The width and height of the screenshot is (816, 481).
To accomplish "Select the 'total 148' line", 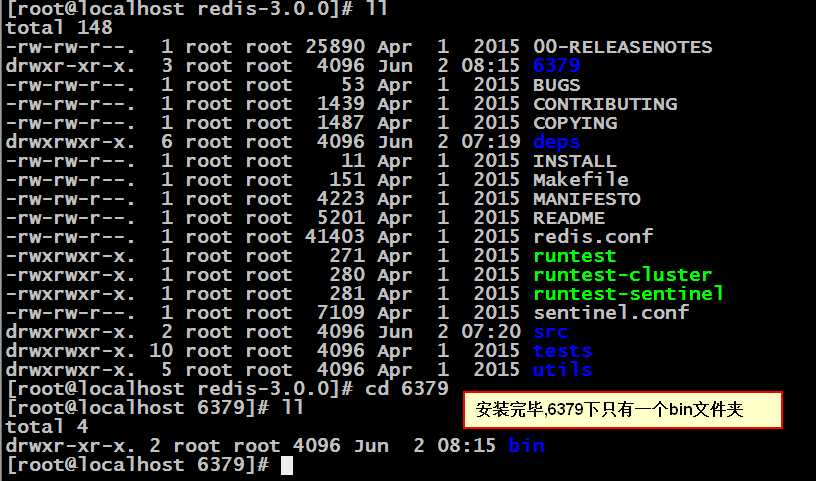I will [59, 28].
